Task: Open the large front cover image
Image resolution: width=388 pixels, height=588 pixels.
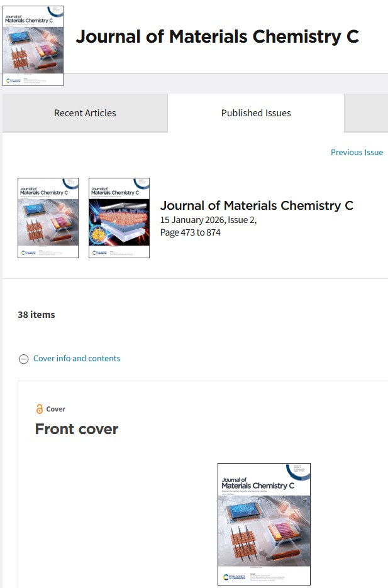Action: pos(263,524)
